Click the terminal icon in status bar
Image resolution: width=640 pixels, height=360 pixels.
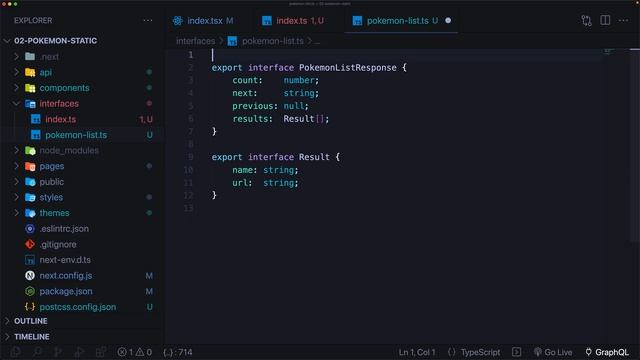[516, 352]
